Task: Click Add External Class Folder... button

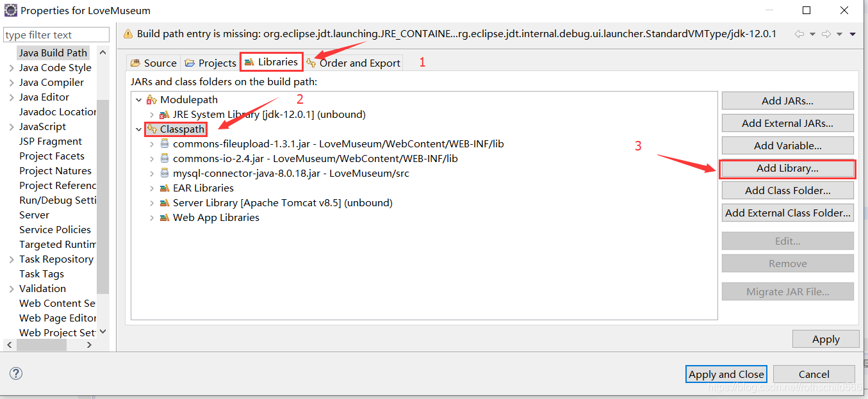Action: click(787, 213)
